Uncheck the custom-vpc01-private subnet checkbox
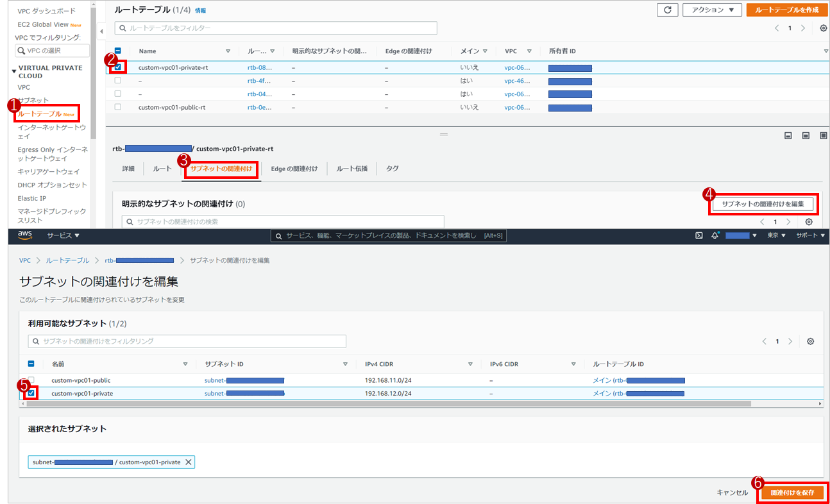Image resolution: width=830 pixels, height=504 pixels. [x=31, y=393]
